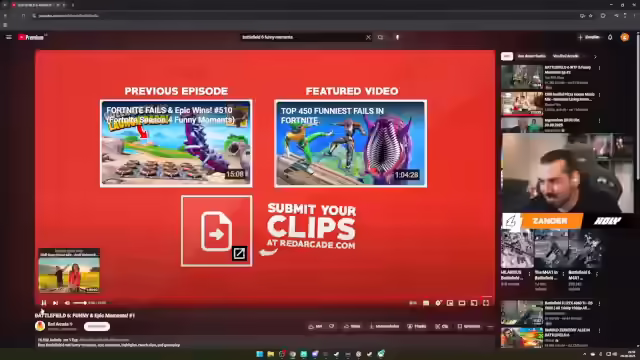Show more filter chips with right arrow
Screen dimensions: 640x360
pos(595,56)
